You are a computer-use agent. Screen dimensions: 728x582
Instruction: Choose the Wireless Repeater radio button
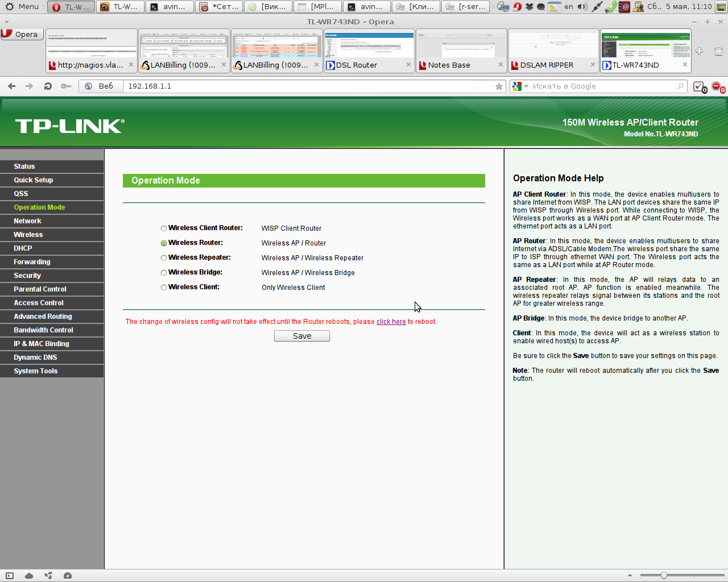(x=164, y=258)
